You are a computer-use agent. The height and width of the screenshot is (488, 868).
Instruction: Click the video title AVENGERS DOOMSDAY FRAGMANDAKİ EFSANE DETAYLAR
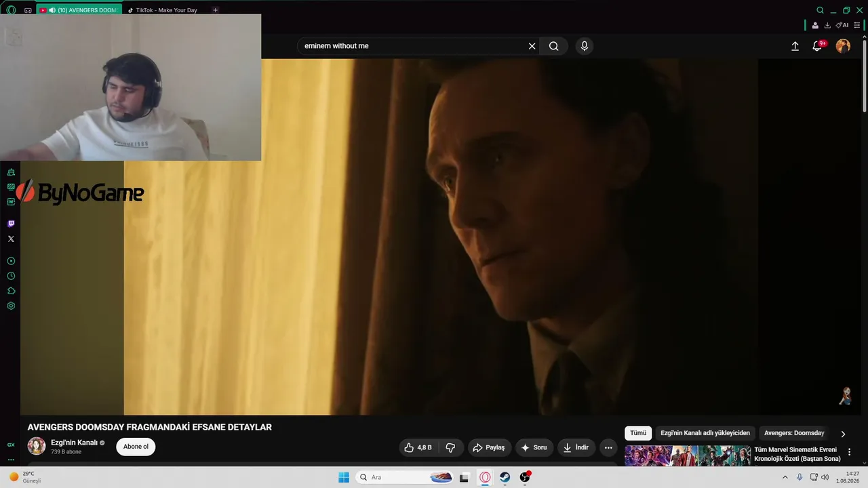pos(149,427)
